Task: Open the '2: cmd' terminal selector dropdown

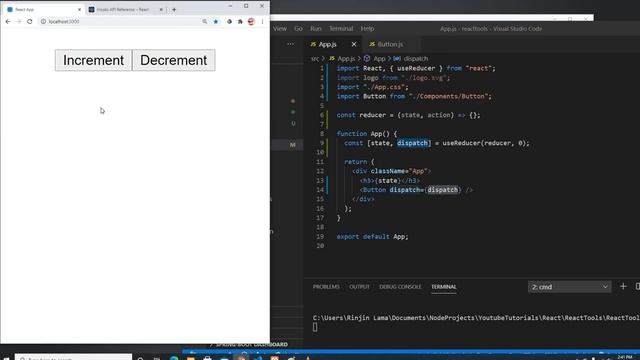Action: point(569,287)
